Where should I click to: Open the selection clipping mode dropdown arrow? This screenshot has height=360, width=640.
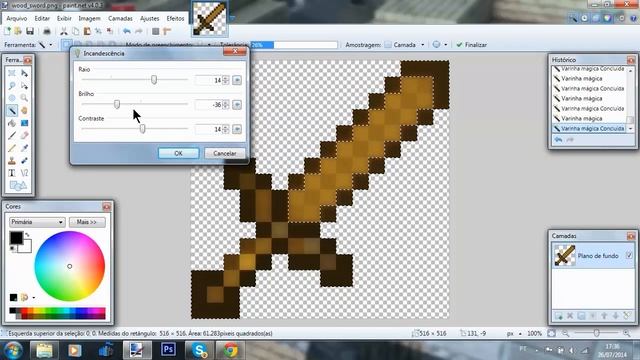[445, 44]
